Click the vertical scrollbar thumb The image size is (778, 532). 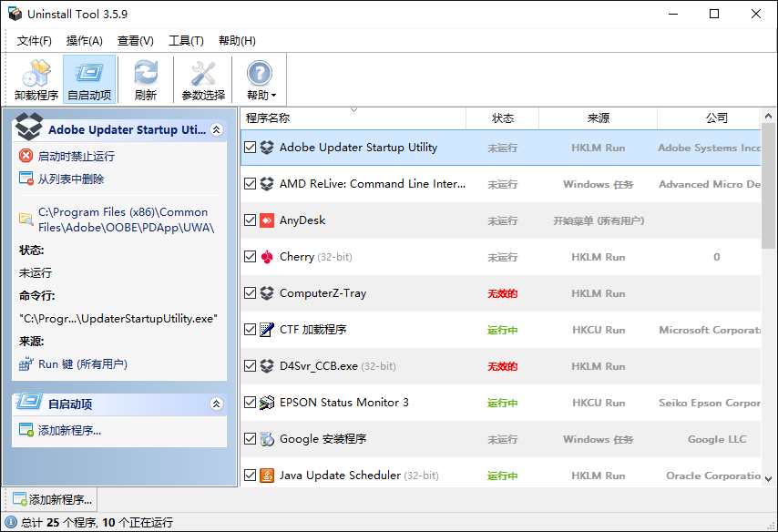(769, 186)
